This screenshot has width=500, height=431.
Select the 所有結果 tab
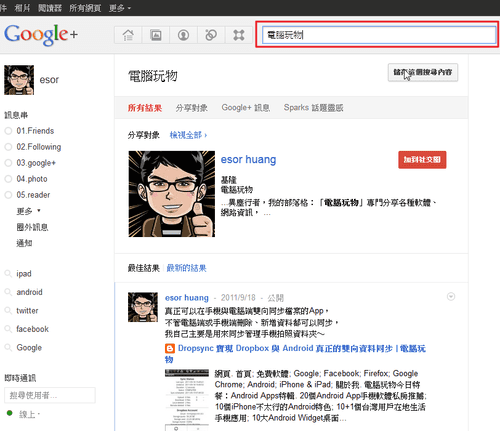point(145,108)
